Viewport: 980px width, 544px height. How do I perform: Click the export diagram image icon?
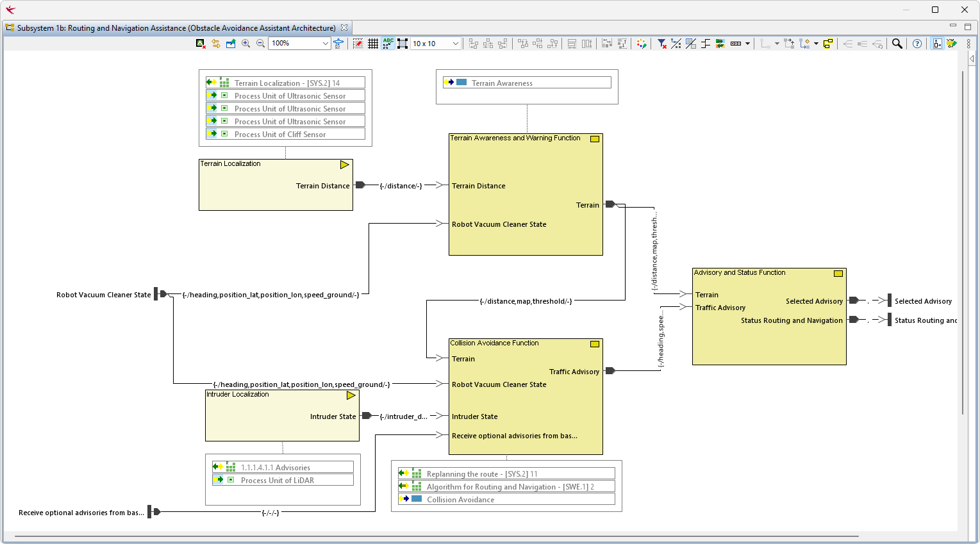(231, 44)
